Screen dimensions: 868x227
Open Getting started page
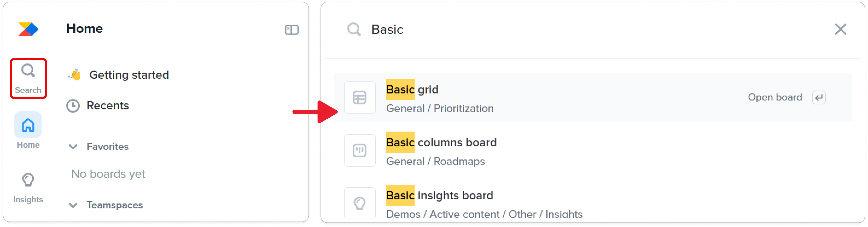(x=129, y=75)
